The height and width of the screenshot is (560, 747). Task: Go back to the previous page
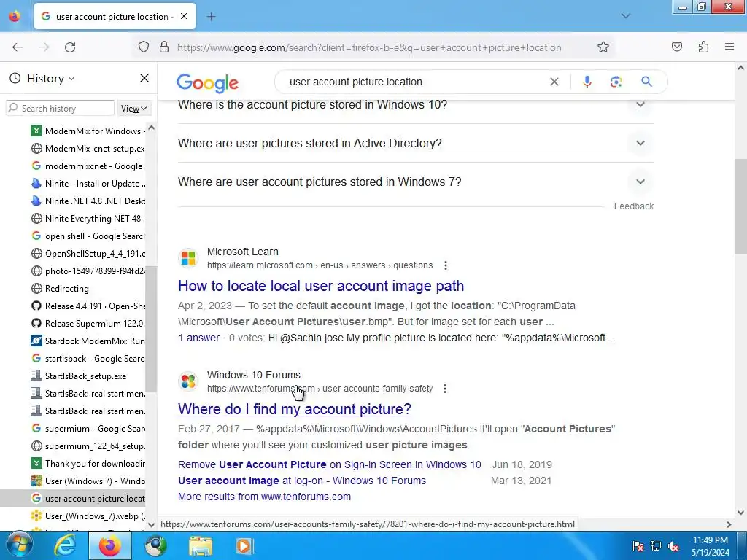18,47
